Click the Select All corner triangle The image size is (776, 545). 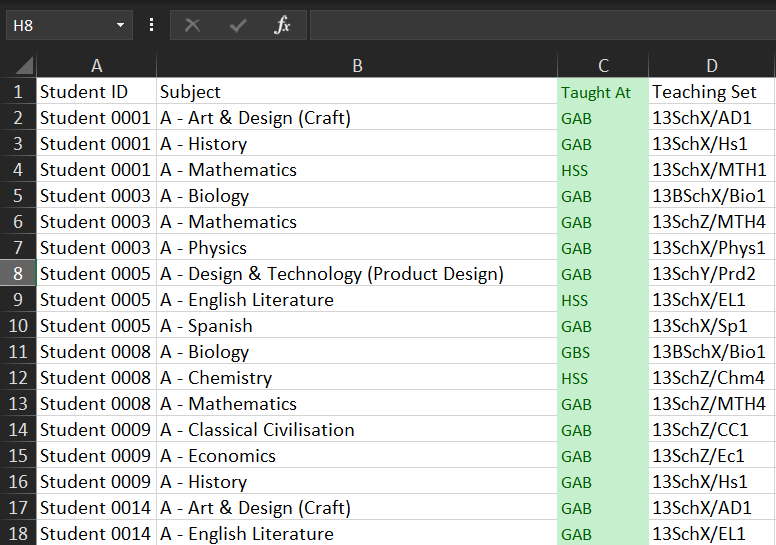click(x=23, y=65)
